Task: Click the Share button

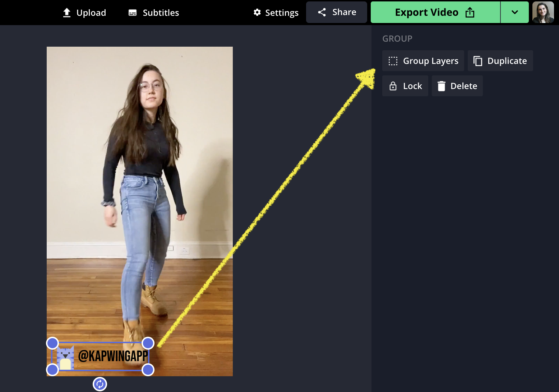Action: [337, 12]
